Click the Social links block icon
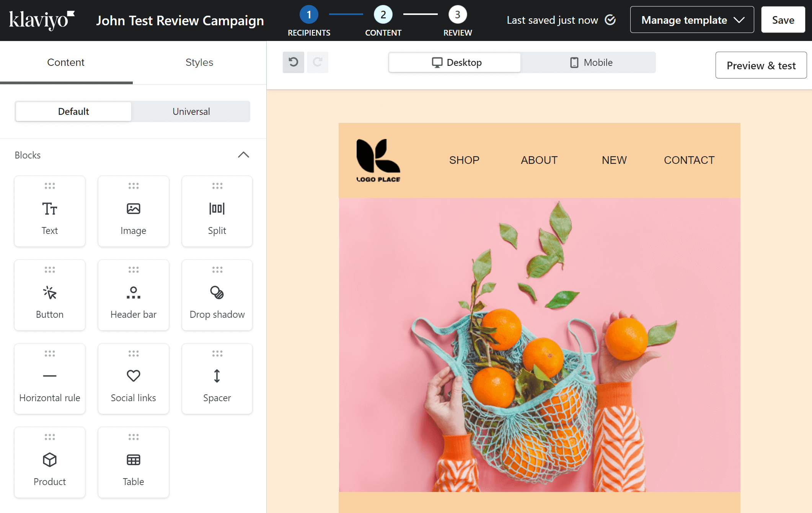Viewport: 812px width, 513px height. [x=133, y=376]
